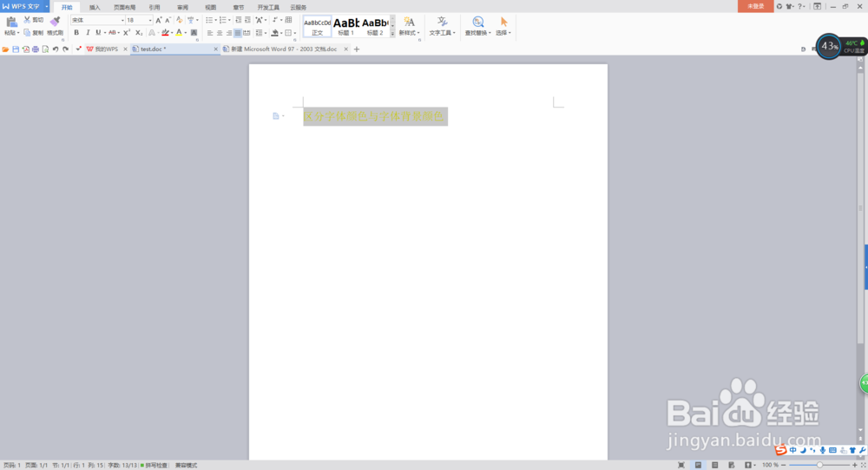This screenshot has width=868, height=470.
Task: Click increase indent icon
Action: 247,20
